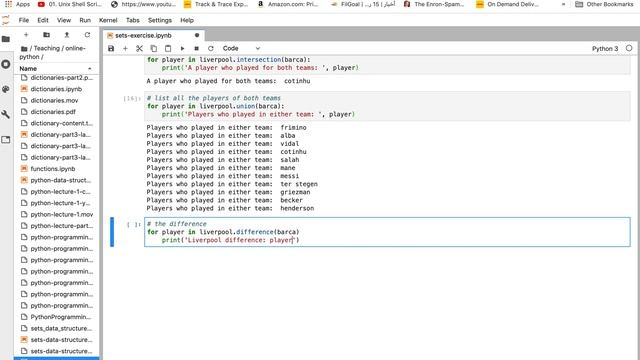Click the 'cotinhu' intersection output line
The width and height of the screenshot is (640, 360).
228,81
